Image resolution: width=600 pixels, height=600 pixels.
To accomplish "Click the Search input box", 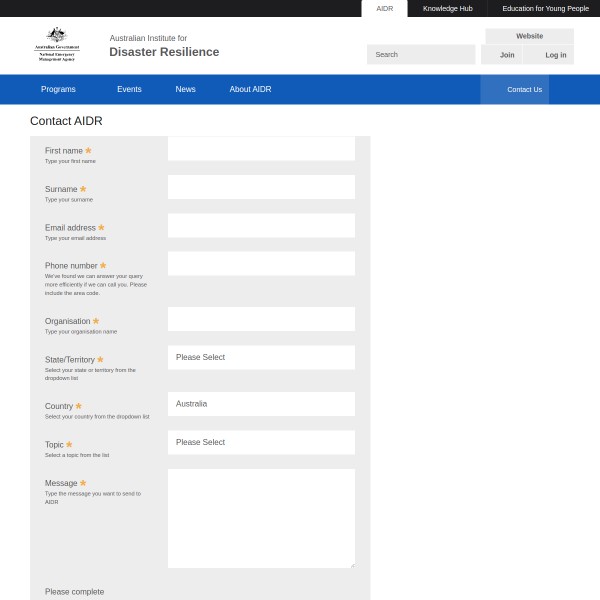I will tap(420, 54).
